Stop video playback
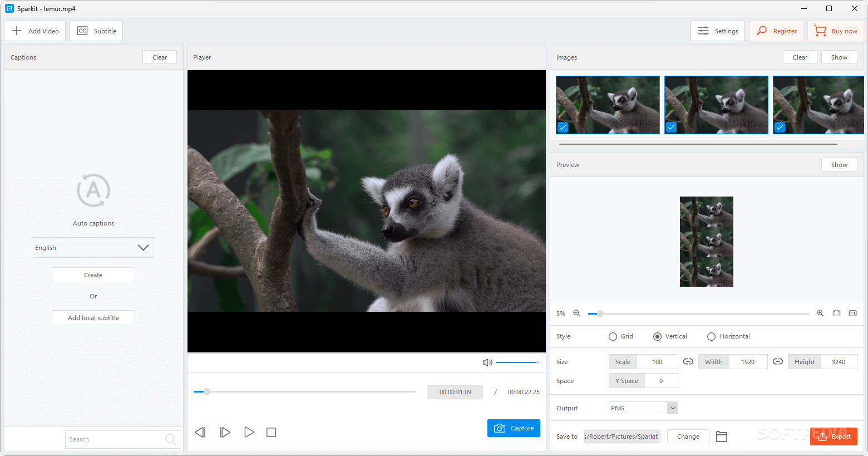The image size is (868, 456). 272,432
